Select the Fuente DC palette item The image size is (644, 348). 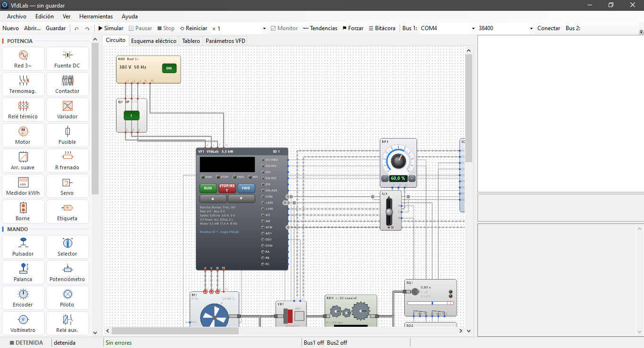pyautogui.click(x=67, y=58)
